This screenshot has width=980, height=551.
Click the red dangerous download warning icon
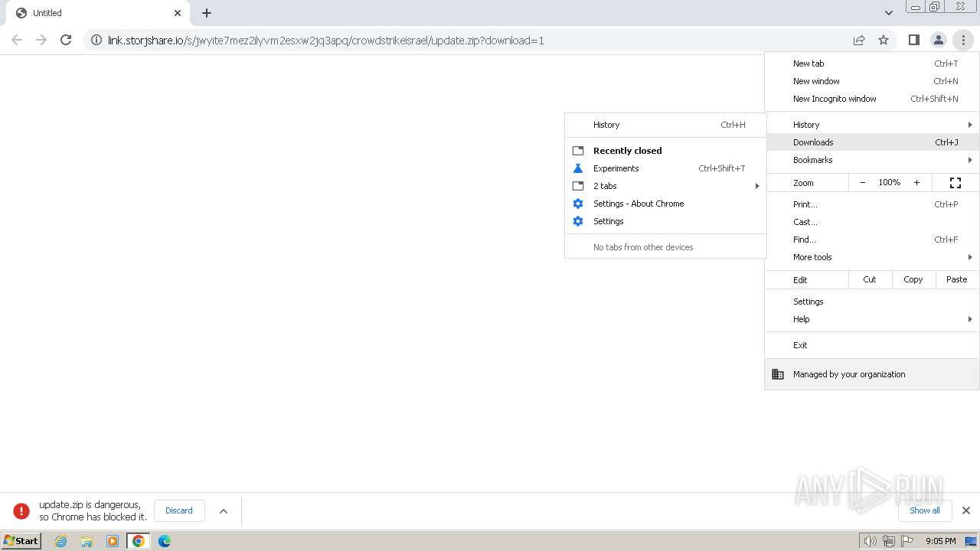coord(21,511)
